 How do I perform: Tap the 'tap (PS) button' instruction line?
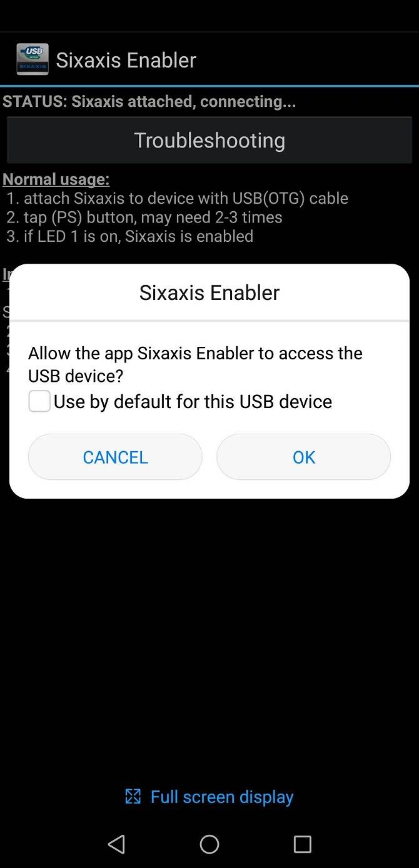[x=144, y=217]
